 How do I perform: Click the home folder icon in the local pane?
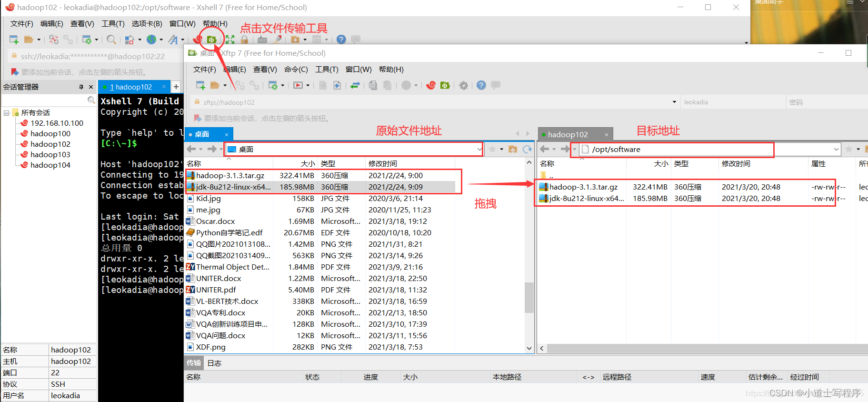pyautogui.click(x=513, y=149)
